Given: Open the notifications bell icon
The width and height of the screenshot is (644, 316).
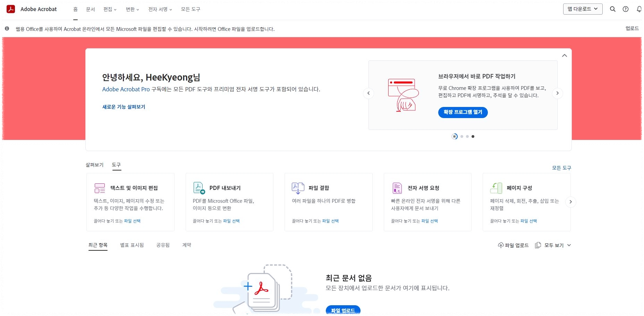Looking at the screenshot, I should (639, 9).
